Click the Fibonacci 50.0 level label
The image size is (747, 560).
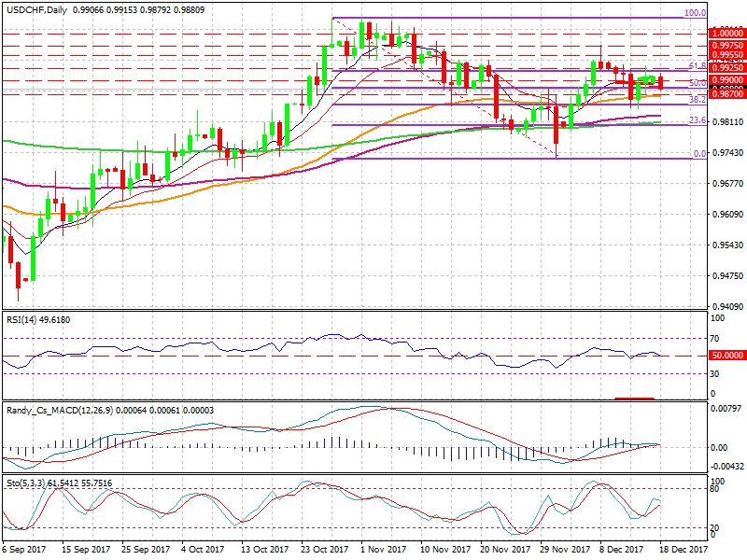pos(698,83)
